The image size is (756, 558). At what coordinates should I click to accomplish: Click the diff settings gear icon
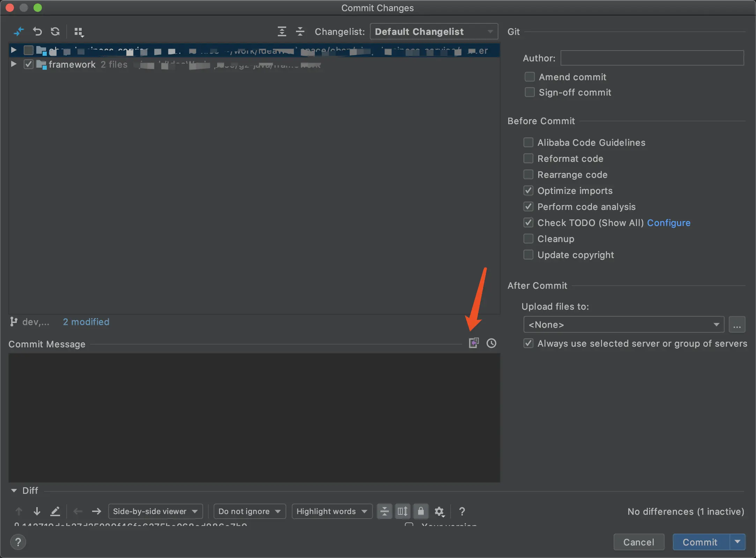439,511
